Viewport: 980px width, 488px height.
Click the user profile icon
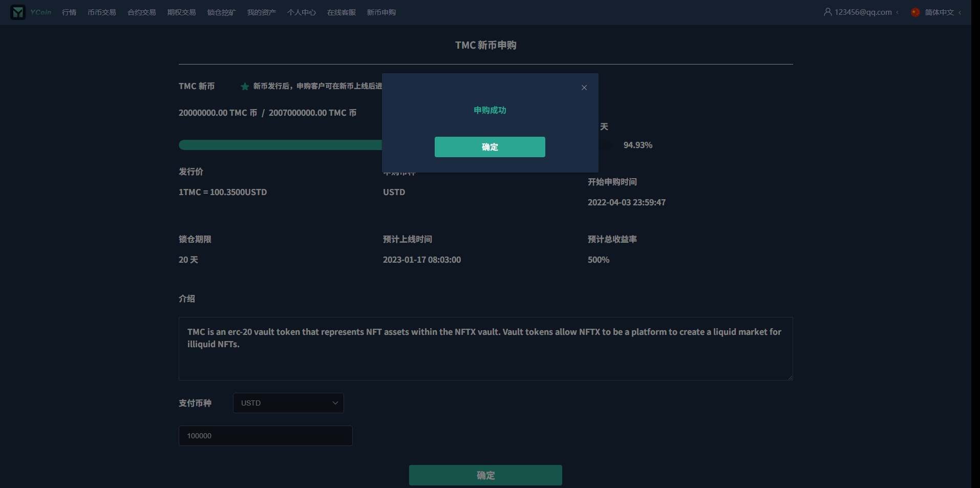coord(827,12)
